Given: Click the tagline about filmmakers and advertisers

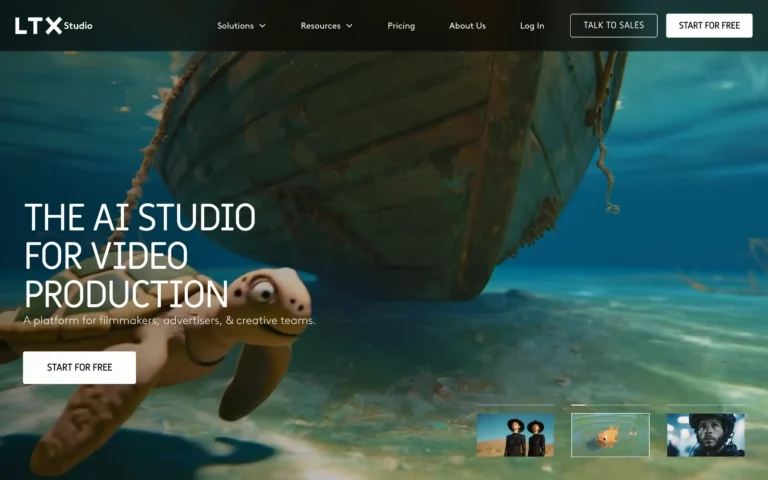Looking at the screenshot, I should [x=169, y=321].
